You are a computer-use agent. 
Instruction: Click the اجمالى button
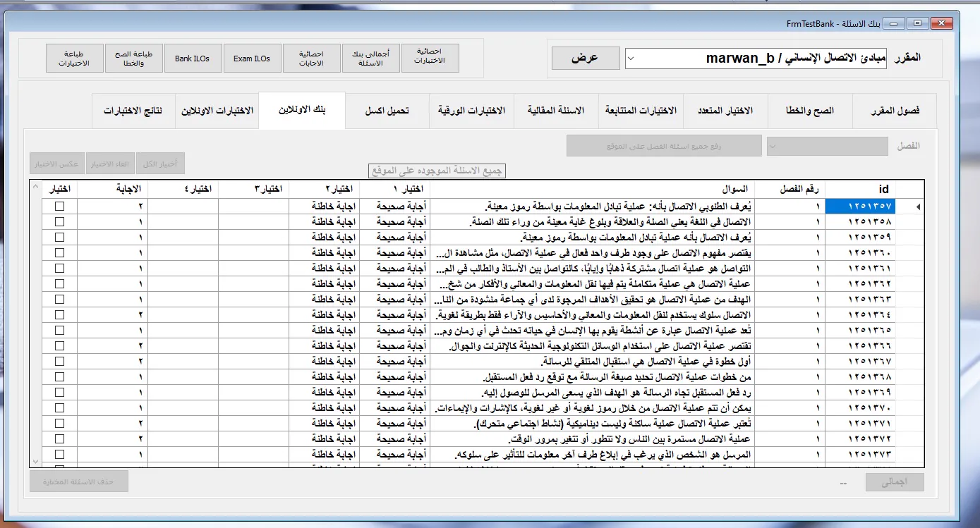tap(895, 483)
